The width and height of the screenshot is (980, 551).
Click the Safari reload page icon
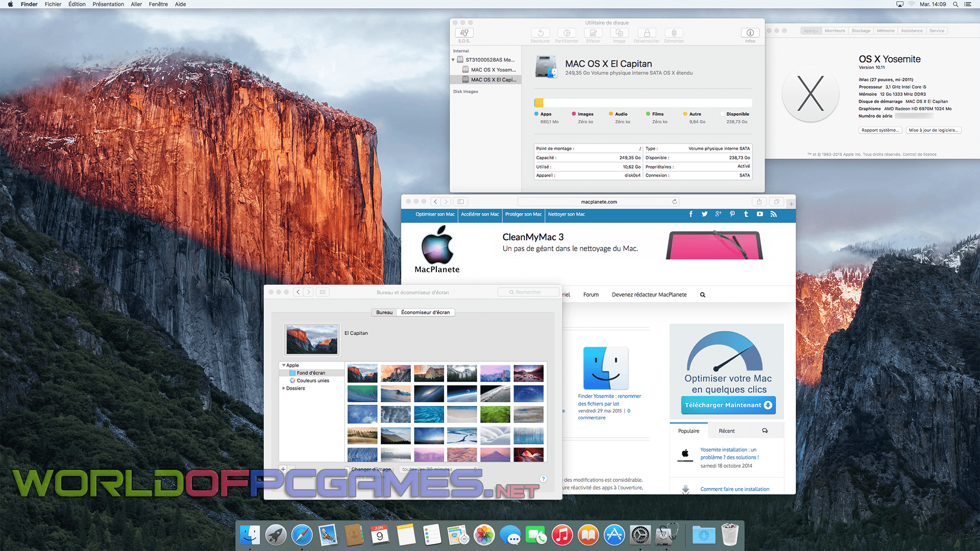[x=674, y=202]
